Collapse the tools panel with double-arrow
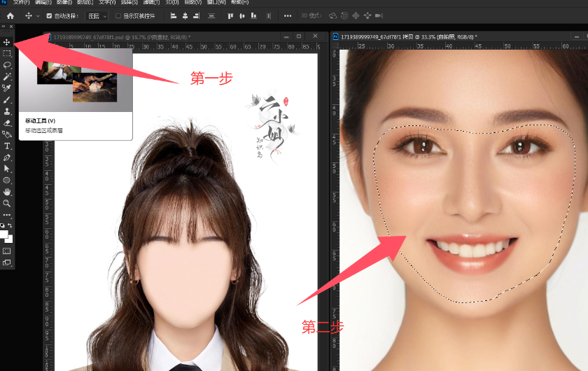The width and height of the screenshot is (588, 371). 3,27
